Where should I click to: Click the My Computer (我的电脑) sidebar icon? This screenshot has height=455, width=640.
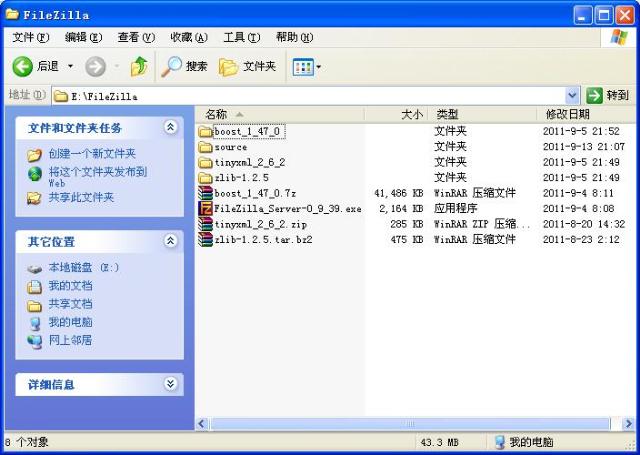point(35,324)
